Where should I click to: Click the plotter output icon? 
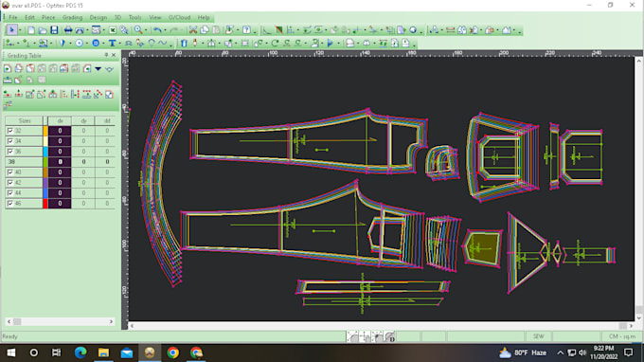coord(80,30)
